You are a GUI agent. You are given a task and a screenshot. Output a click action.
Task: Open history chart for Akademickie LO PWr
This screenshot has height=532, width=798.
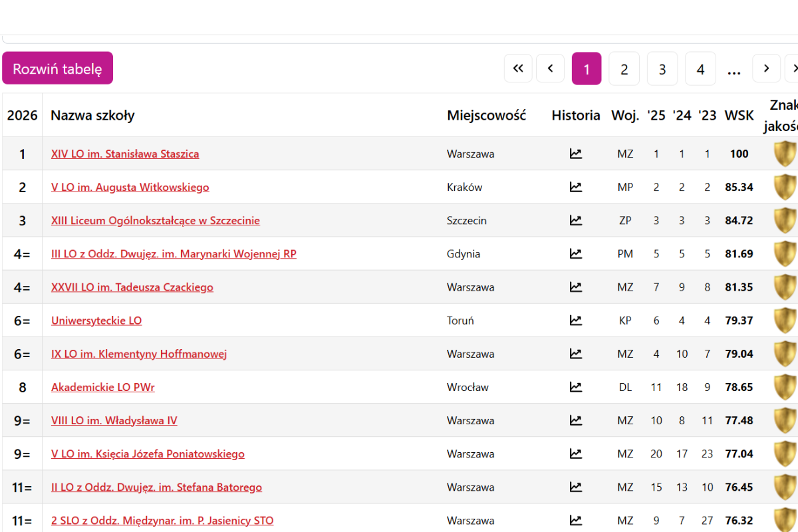[x=576, y=387]
